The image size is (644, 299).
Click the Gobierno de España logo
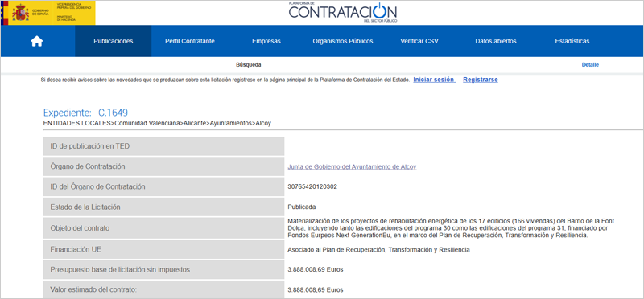48,13
